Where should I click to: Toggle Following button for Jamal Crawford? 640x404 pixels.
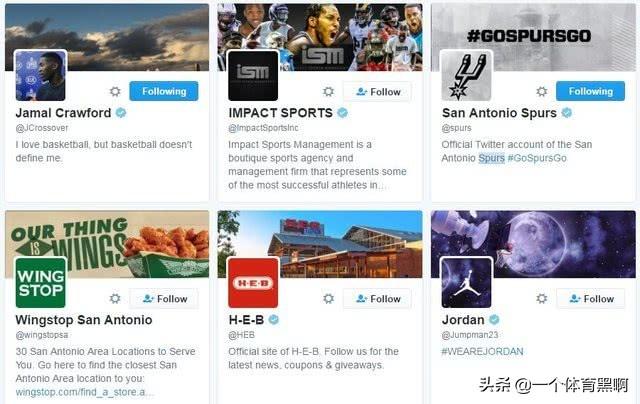click(164, 91)
